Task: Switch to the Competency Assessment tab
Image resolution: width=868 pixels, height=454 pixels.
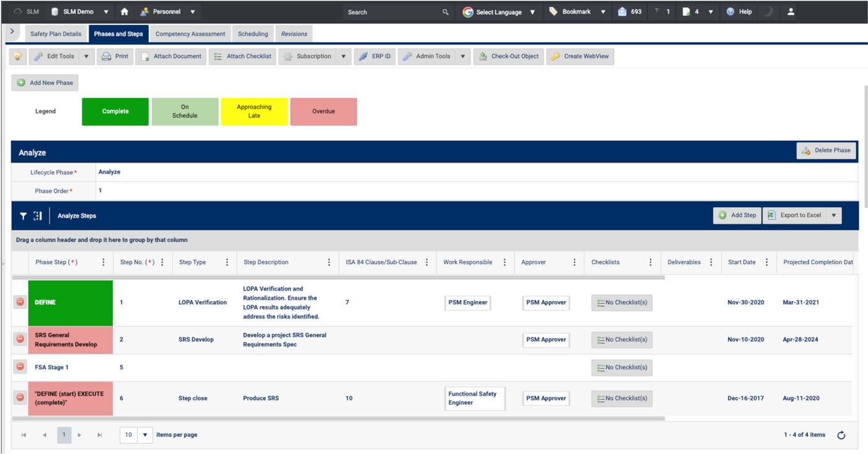Action: tap(190, 34)
